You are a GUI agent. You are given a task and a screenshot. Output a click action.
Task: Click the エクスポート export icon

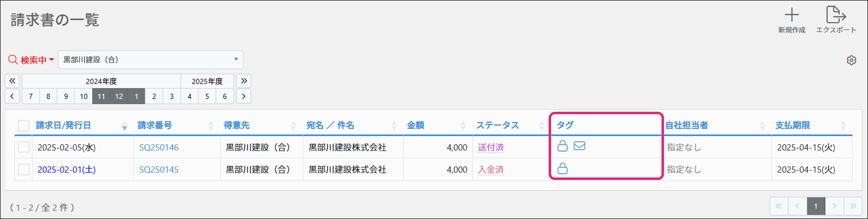pyautogui.click(x=835, y=15)
